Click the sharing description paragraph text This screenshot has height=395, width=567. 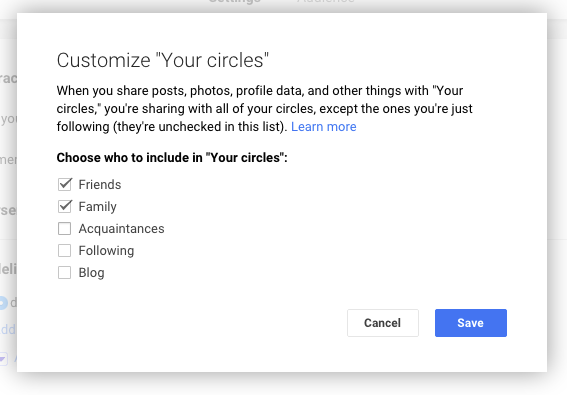(x=265, y=109)
